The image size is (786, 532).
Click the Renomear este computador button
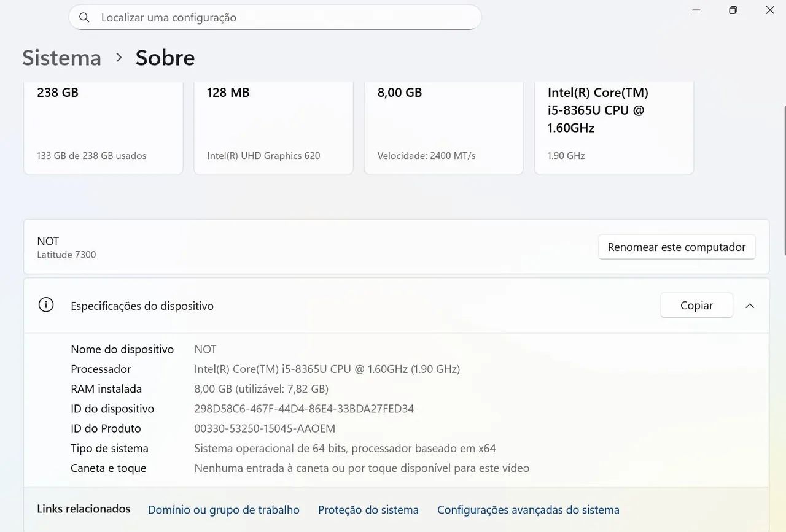tap(677, 247)
